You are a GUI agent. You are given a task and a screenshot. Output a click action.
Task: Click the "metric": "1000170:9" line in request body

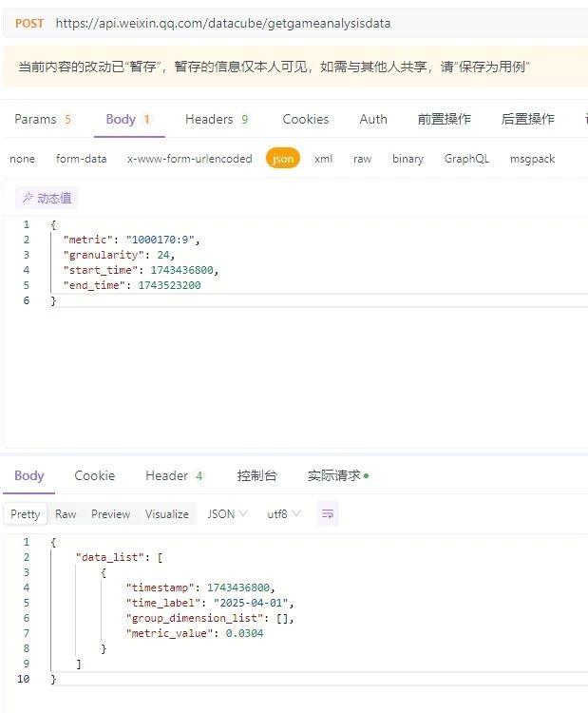[131, 240]
